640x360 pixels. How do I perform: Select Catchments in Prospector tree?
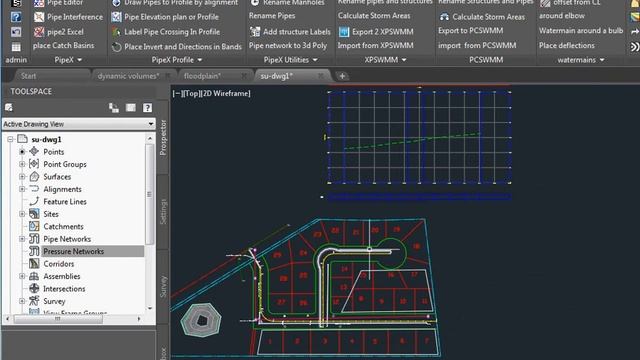(63, 227)
